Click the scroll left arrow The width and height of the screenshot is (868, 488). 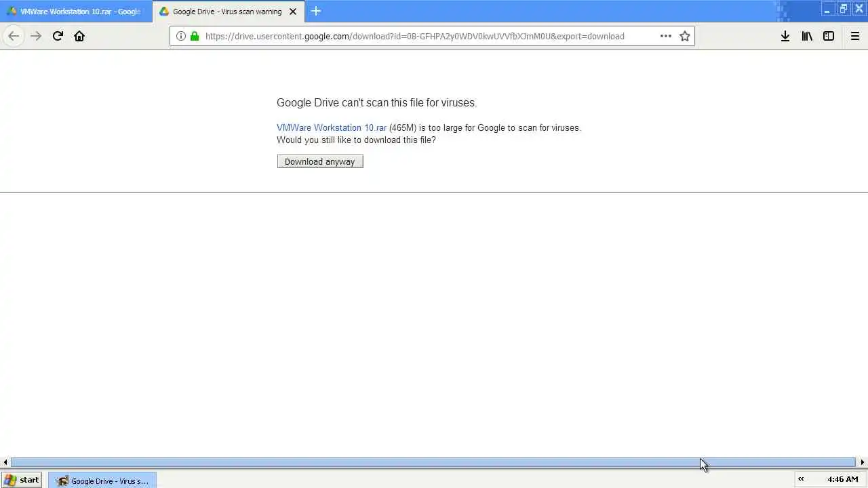point(5,462)
